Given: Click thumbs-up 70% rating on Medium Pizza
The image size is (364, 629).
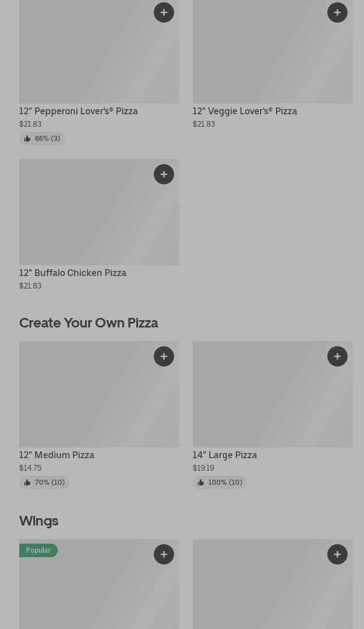Looking at the screenshot, I should [44, 482].
